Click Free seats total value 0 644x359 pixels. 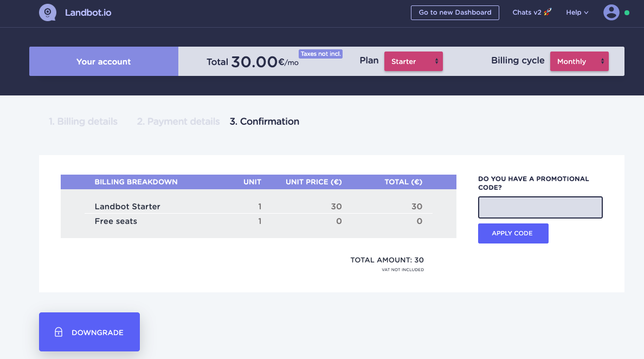coord(420,221)
